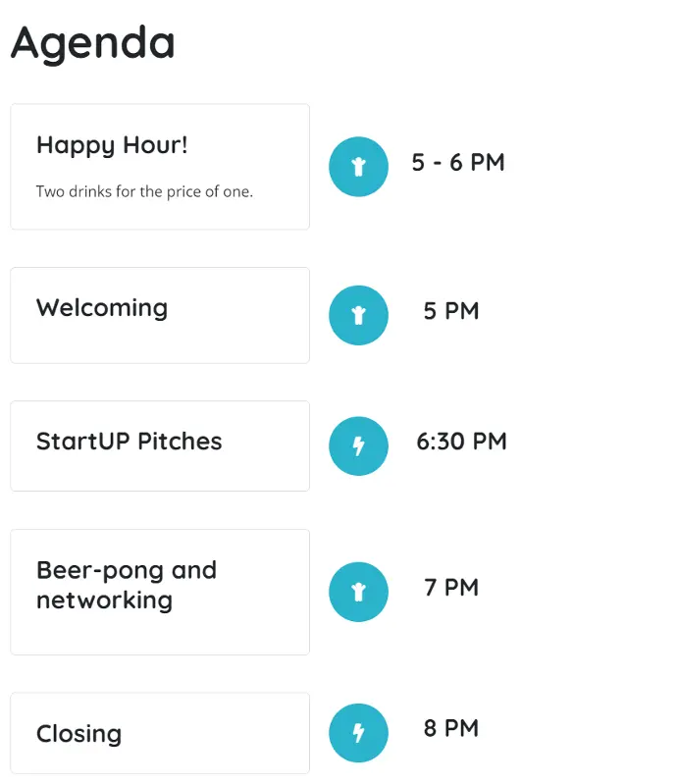677x784 pixels.
Task: Select the Beer-pong and networking card
Action: pos(160,592)
